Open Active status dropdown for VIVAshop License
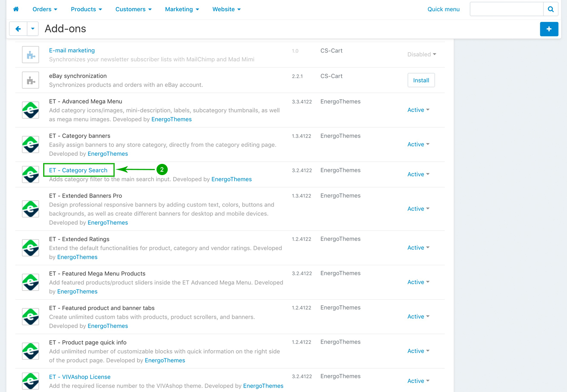The image size is (567, 392). tap(418, 381)
